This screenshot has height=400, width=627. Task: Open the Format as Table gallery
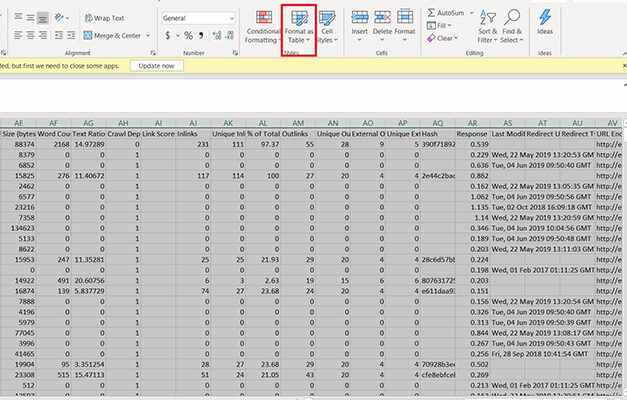click(x=299, y=26)
